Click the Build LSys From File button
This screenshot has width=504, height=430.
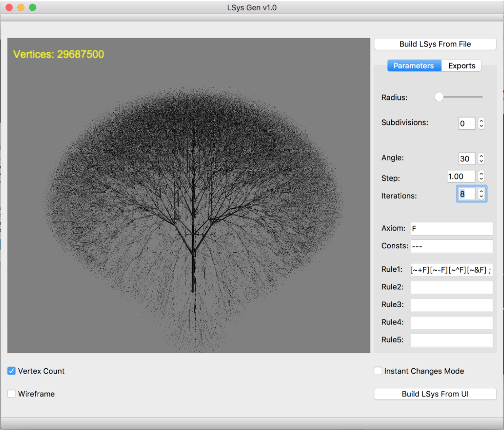[435, 44]
